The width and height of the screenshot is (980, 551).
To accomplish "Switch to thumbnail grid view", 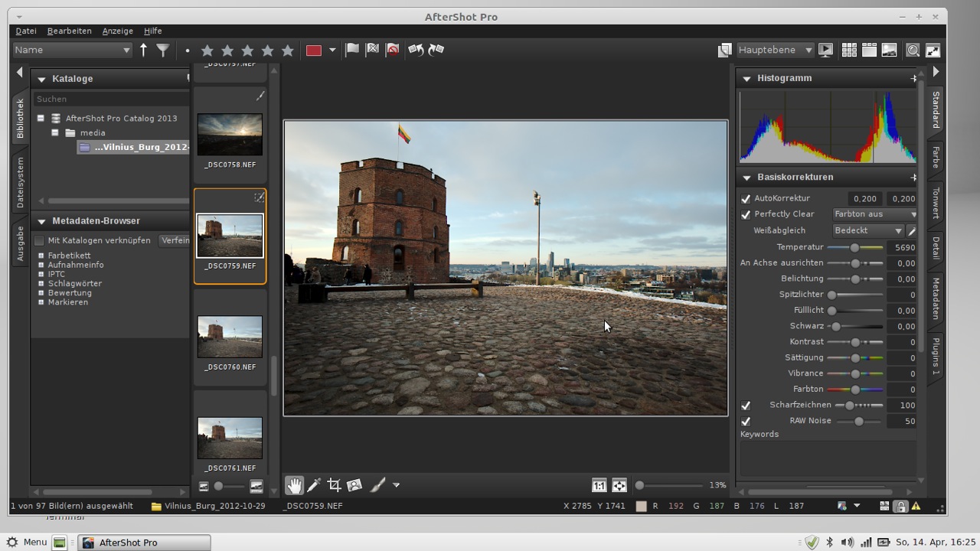I will [849, 50].
